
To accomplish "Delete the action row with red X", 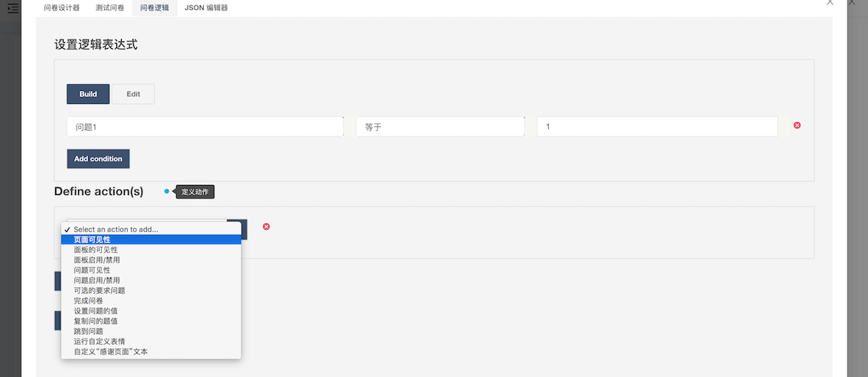I will click(x=266, y=226).
